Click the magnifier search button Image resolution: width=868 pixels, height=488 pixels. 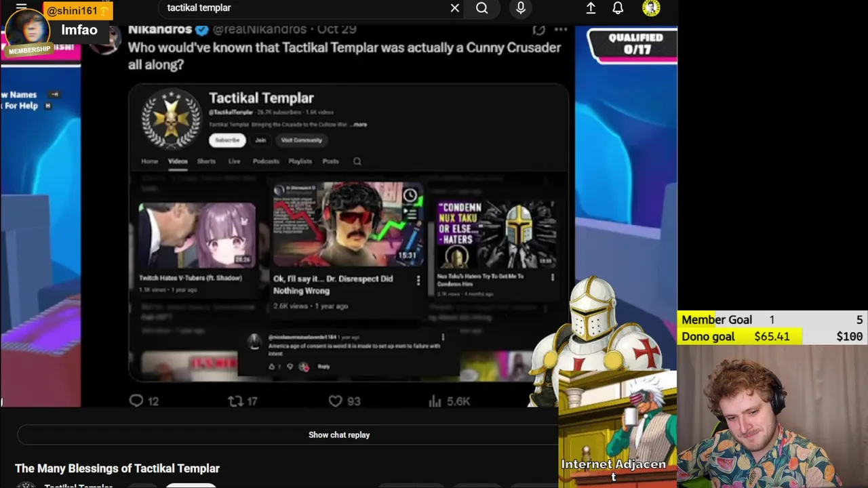[482, 8]
